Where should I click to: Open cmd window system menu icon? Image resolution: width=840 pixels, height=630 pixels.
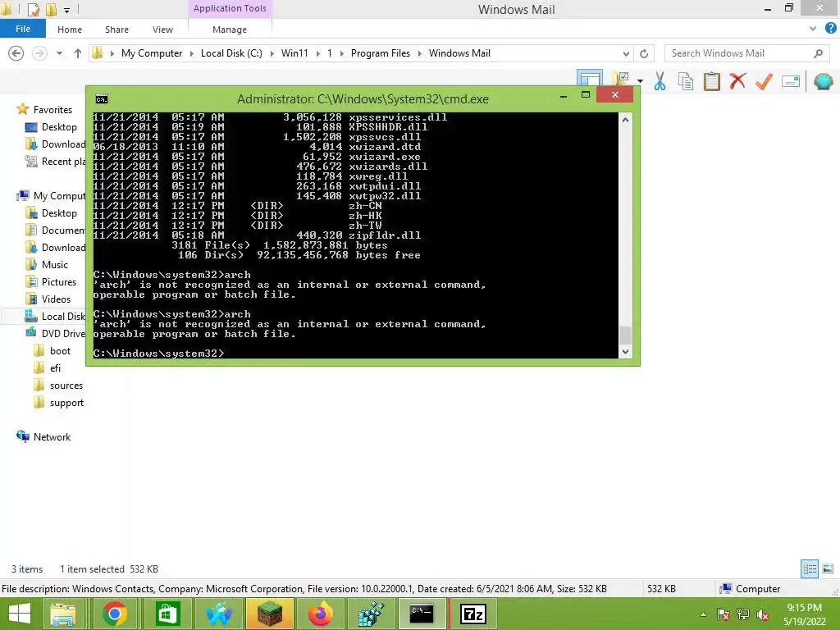(x=101, y=99)
